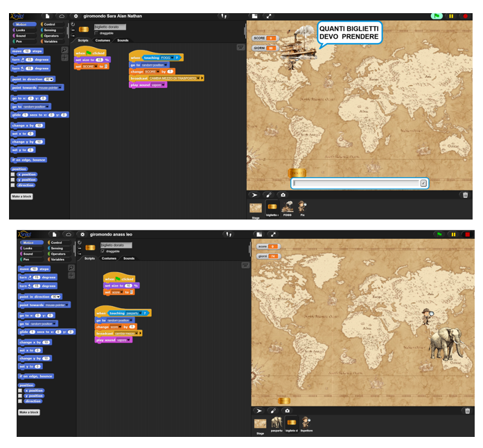The height and width of the screenshot is (448, 483).
Task: Open set SCORE variable dropdown in script
Action: (96, 66)
